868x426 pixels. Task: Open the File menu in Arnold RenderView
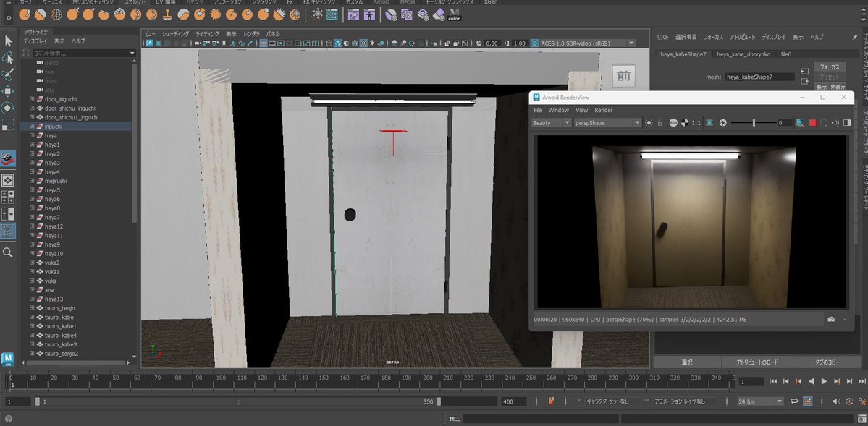click(x=537, y=110)
